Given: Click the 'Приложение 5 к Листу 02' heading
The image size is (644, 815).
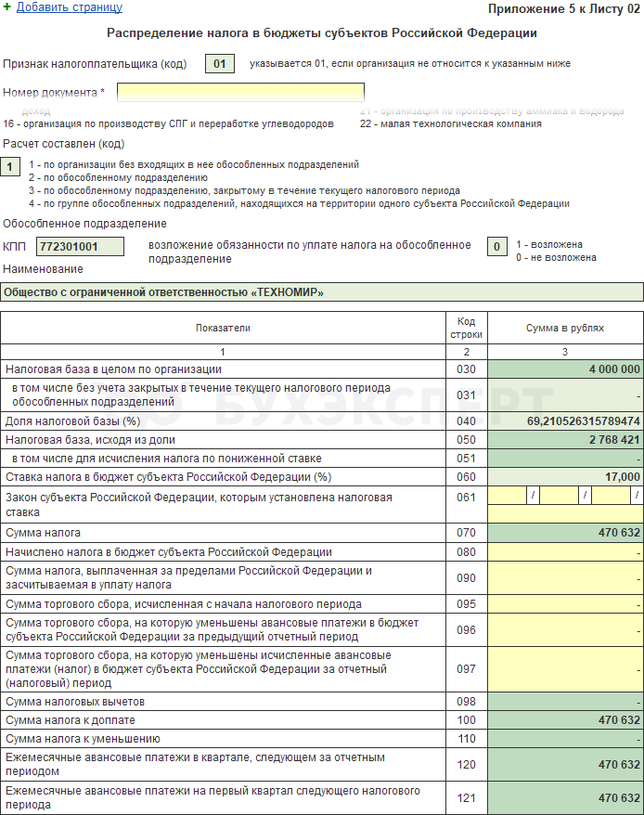Looking at the screenshot, I should pos(564,9).
